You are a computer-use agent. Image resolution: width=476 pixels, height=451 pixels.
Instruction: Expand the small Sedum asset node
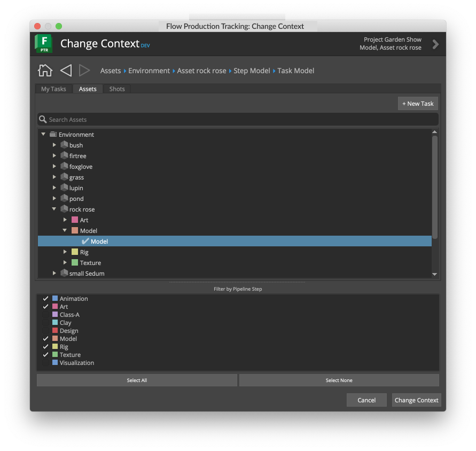[54, 273]
